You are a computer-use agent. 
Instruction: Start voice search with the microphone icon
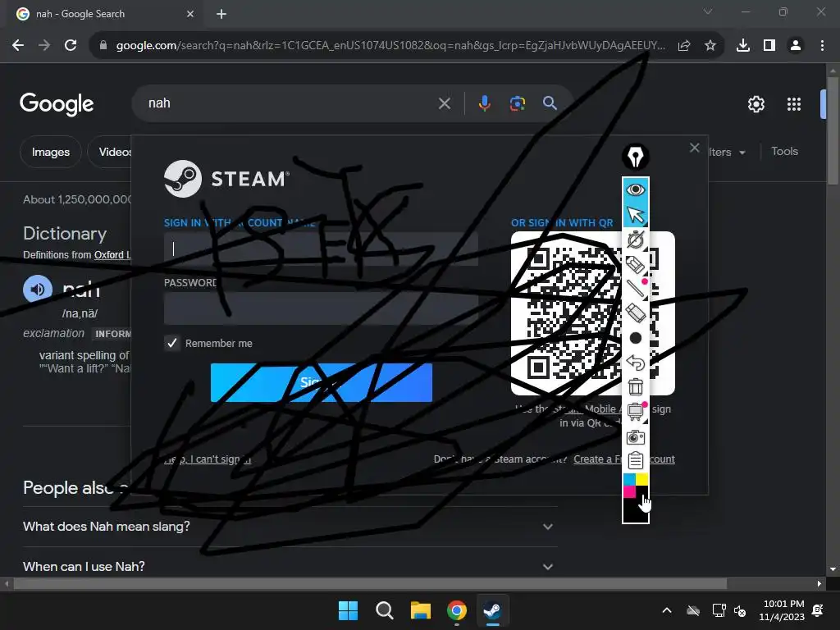[x=484, y=103]
